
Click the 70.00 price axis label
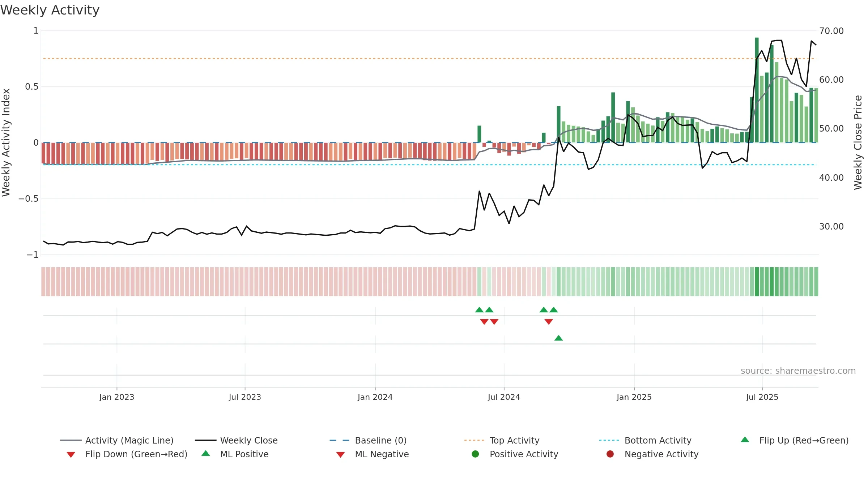(831, 31)
